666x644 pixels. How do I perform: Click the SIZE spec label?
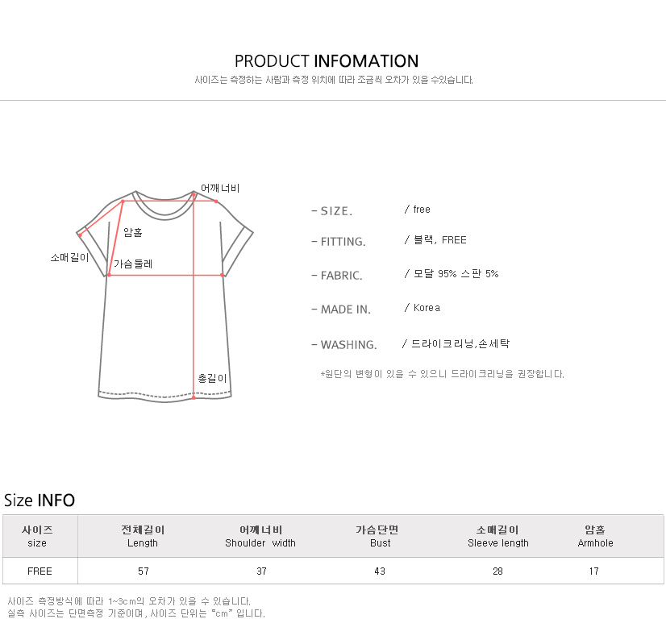[332, 211]
